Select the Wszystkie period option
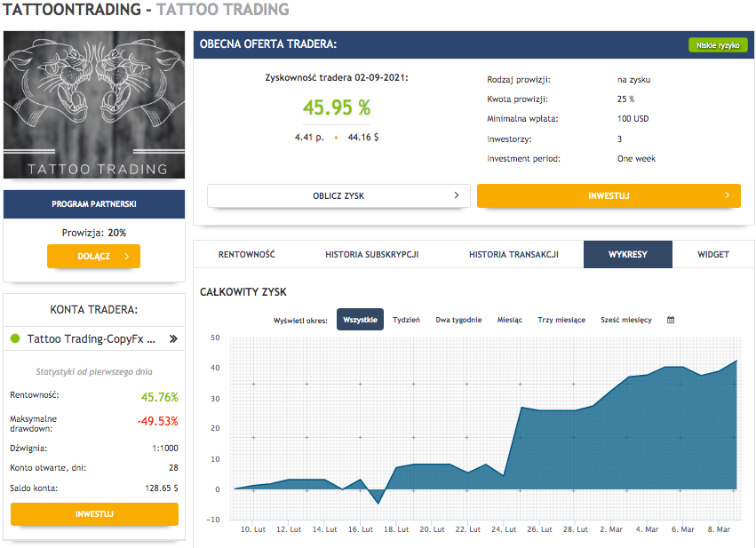This screenshot has height=548, width=756. click(360, 320)
